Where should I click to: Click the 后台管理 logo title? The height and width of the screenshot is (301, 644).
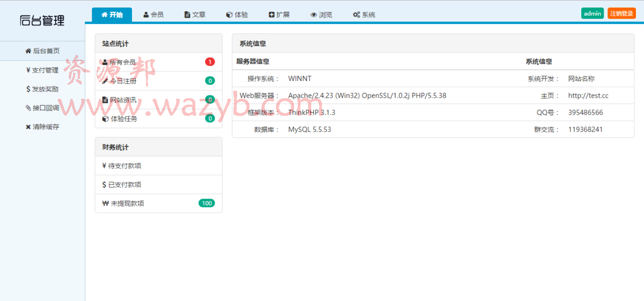(42, 20)
